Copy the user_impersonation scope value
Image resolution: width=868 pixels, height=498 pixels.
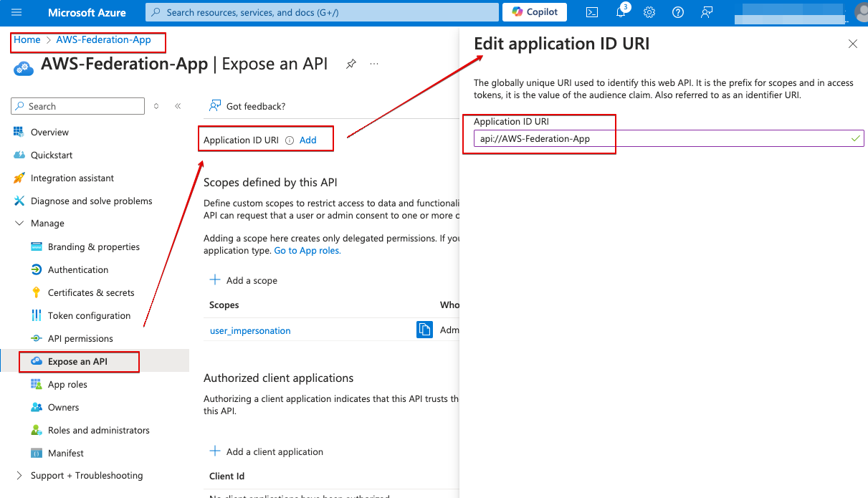[424, 330]
